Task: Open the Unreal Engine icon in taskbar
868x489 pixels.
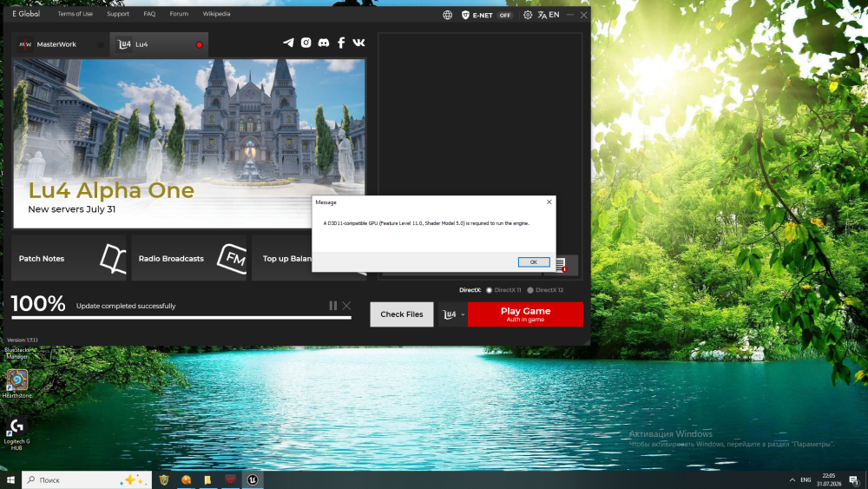Action: 253,480
